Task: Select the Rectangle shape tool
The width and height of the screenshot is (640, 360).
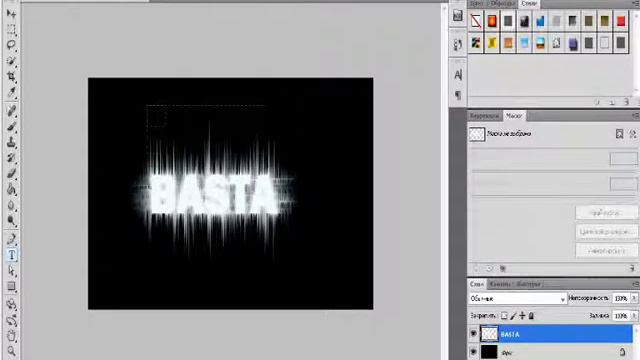Action: coord(11,286)
